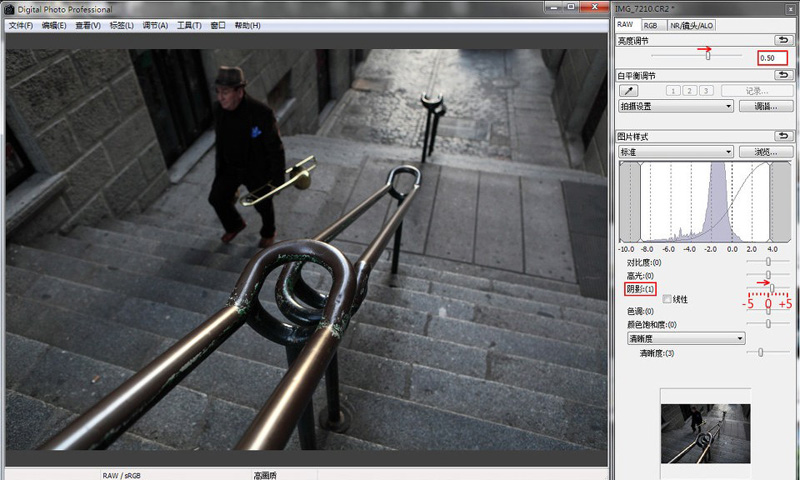Reset the 图片样式 picture style section
Viewport: 800px width, 480px height.
[x=783, y=136]
